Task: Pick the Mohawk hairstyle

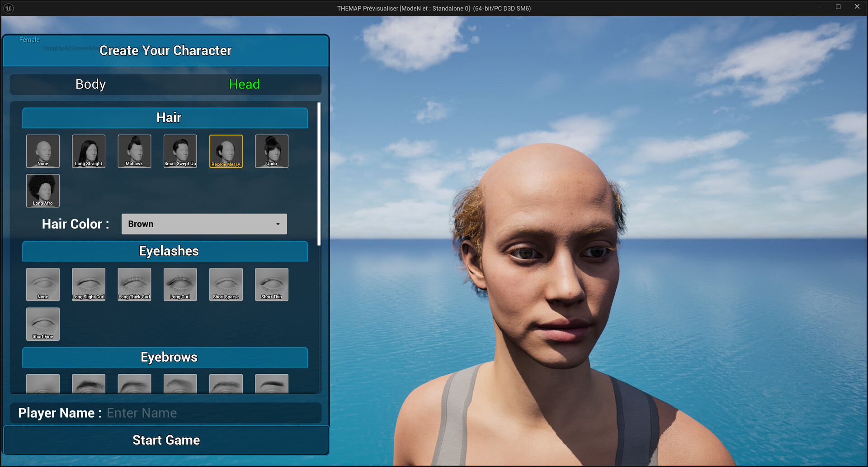Action: tap(134, 151)
